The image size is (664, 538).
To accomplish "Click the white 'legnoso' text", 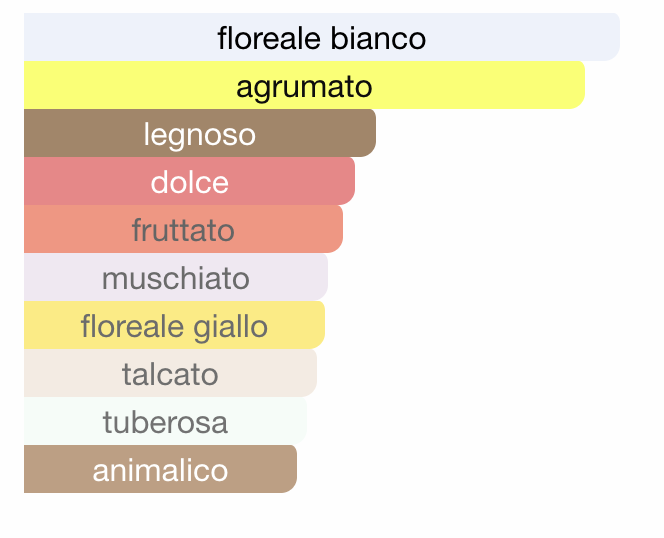I will click(200, 136).
